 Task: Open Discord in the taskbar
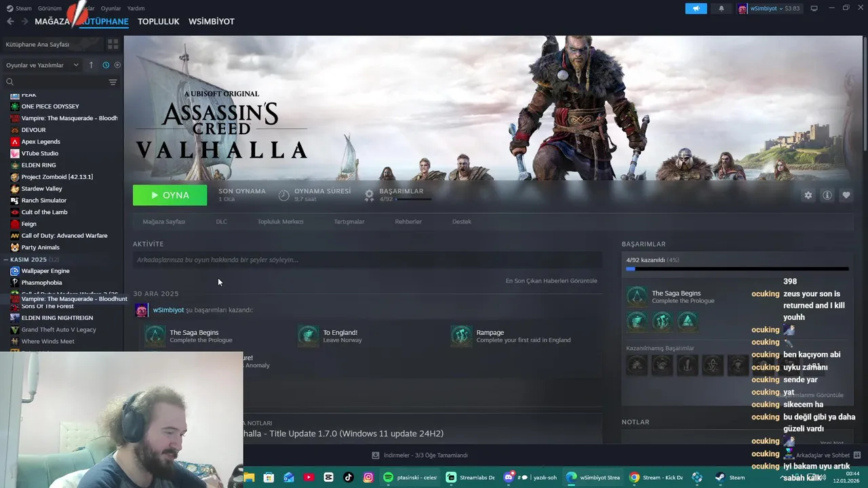click(x=531, y=477)
